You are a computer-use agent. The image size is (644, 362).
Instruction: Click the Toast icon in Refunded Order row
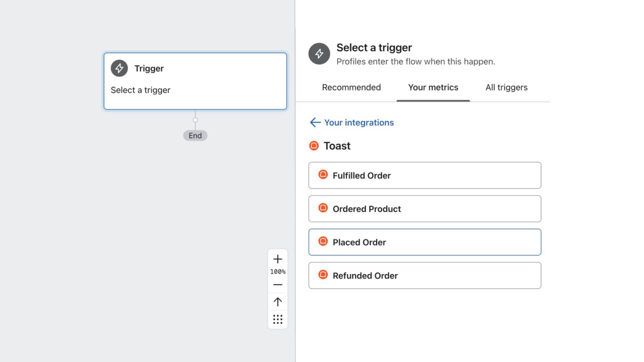point(323,275)
